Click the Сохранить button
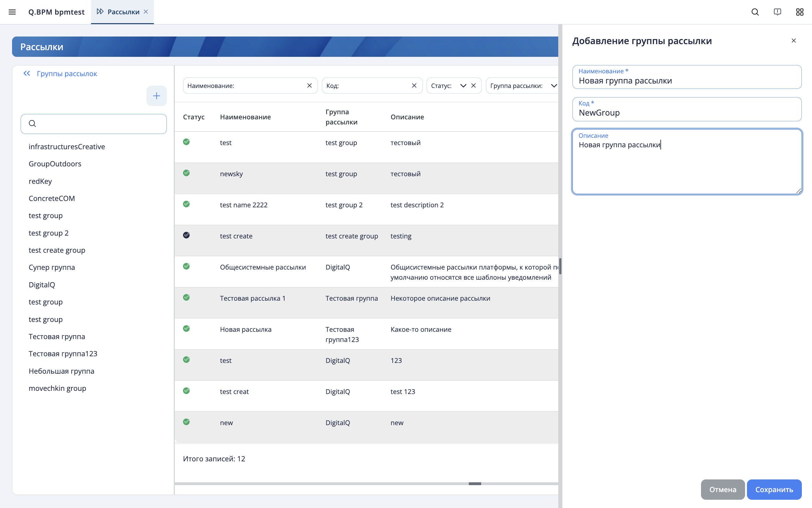 pyautogui.click(x=774, y=490)
